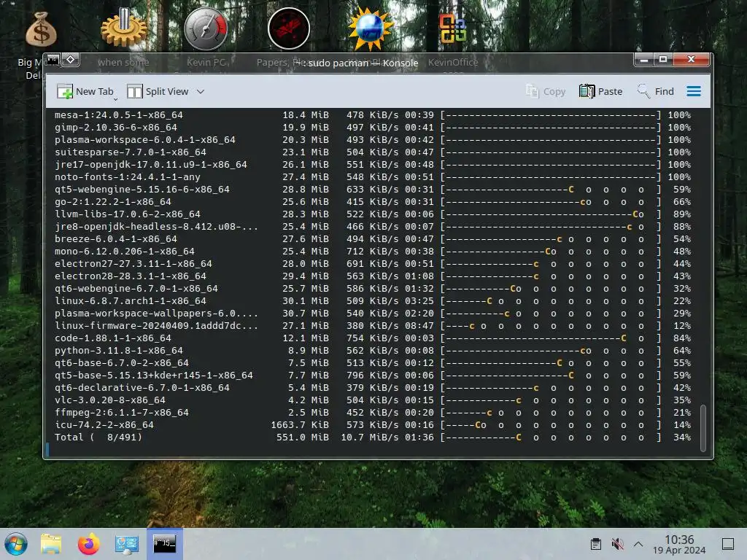Expand the hidden system tray icons arrow

[x=638, y=544]
